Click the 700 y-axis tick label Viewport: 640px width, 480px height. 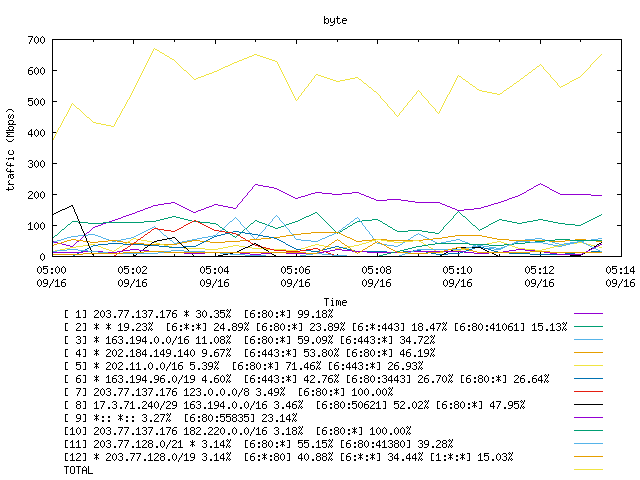point(36,40)
